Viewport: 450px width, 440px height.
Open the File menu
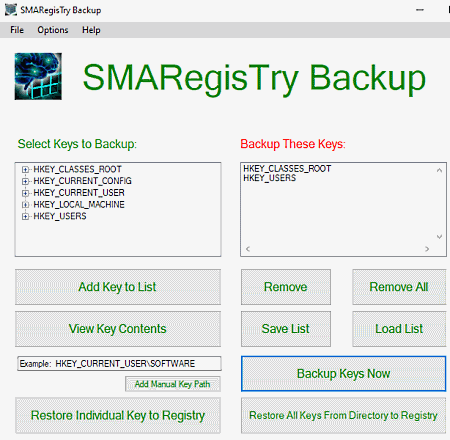[17, 30]
